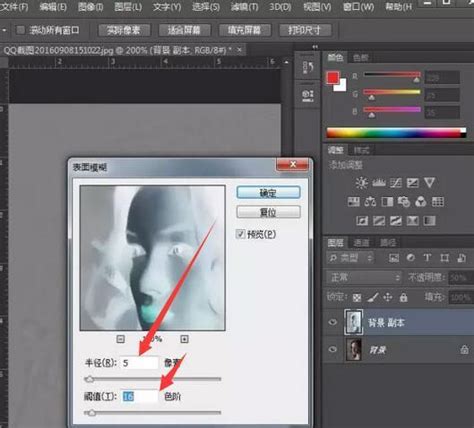Image resolution: width=474 pixels, height=428 pixels.
Task: Add a Curves adjustment icon
Action: point(395,183)
